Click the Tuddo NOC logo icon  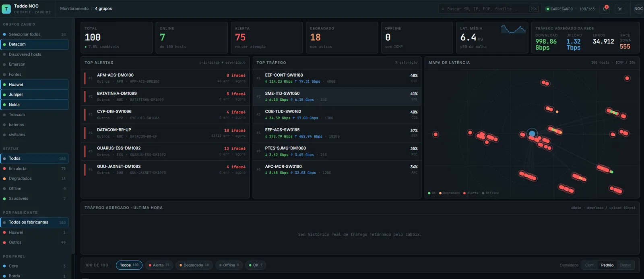coord(6,9)
